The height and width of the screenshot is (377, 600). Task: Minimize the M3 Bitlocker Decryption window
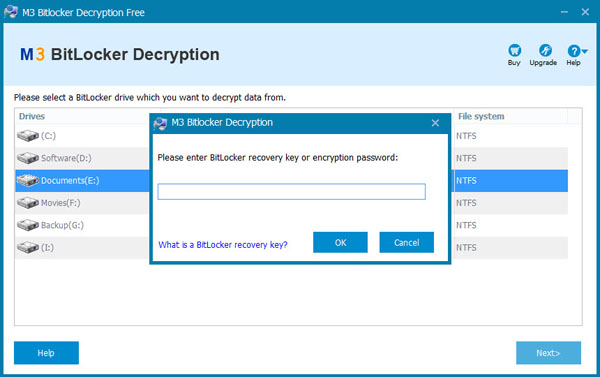point(564,12)
